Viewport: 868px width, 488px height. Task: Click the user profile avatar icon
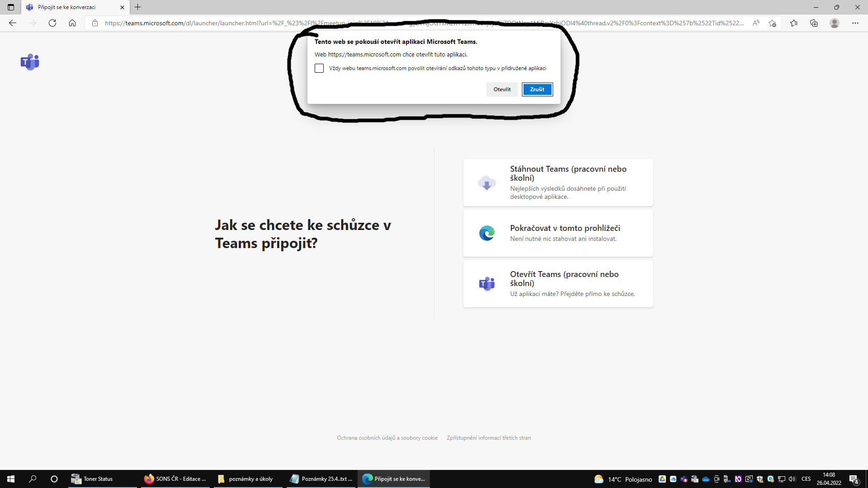(835, 23)
